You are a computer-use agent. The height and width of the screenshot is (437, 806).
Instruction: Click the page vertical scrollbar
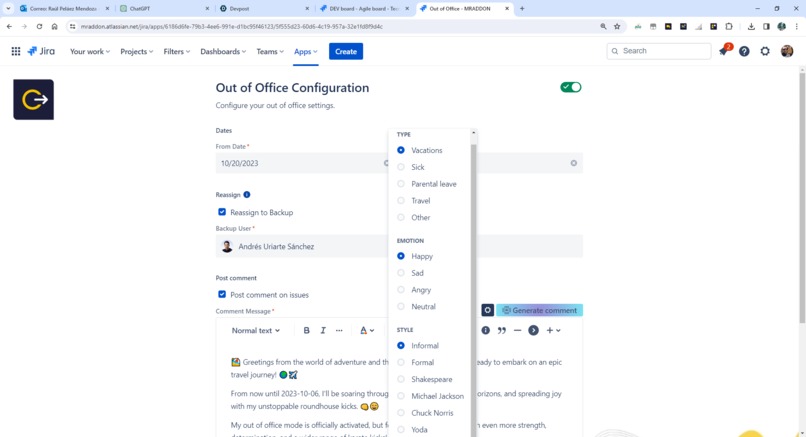pos(802,198)
